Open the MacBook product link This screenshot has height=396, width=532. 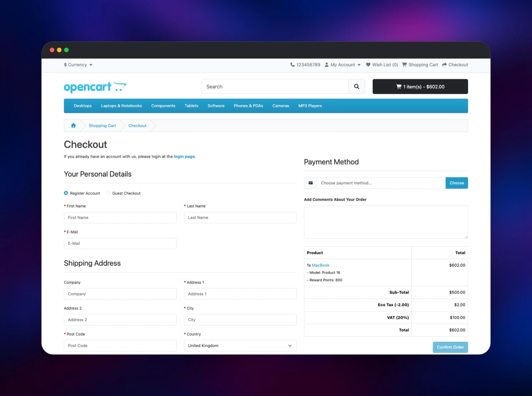point(321,265)
